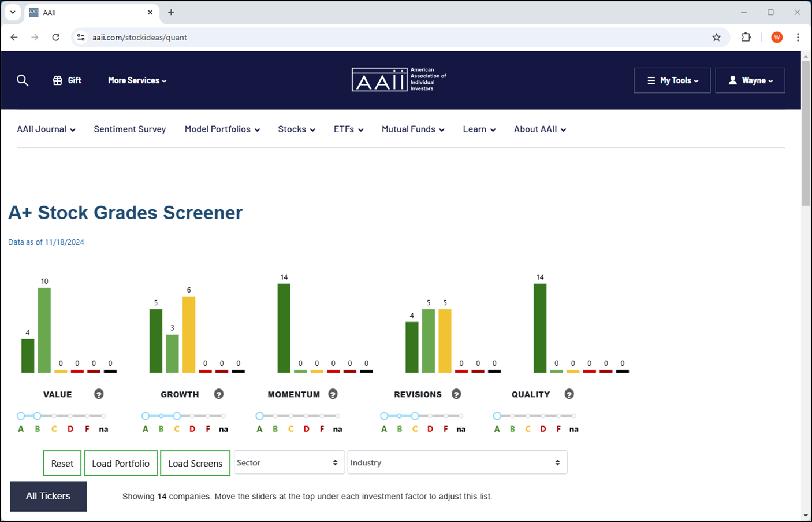Open the Stocks menu
Image resolution: width=812 pixels, height=522 pixels.
point(296,129)
